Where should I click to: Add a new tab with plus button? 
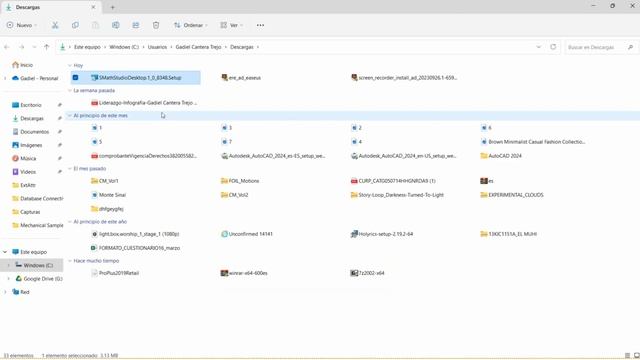112,7
